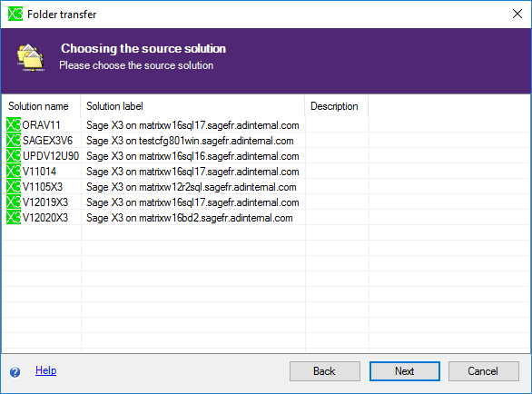Click the X3 icon beside V12019X3
Screen dimensions: 532x394
click(14, 202)
